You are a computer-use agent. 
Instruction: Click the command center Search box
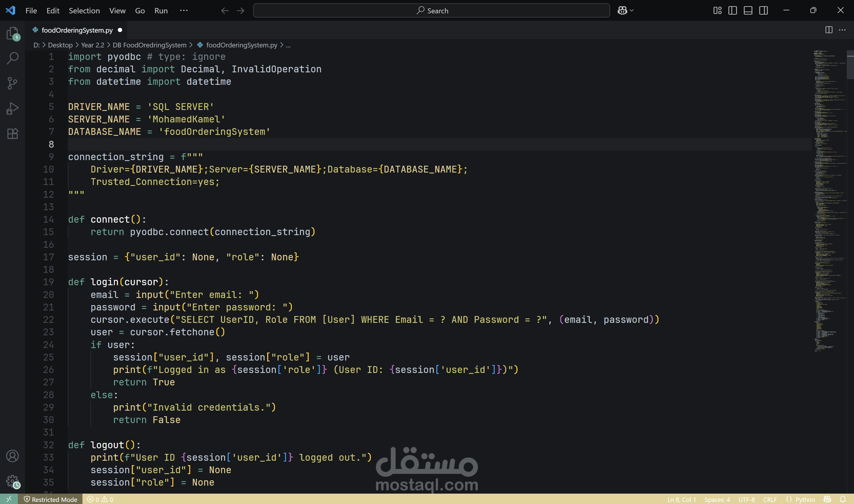(x=431, y=11)
